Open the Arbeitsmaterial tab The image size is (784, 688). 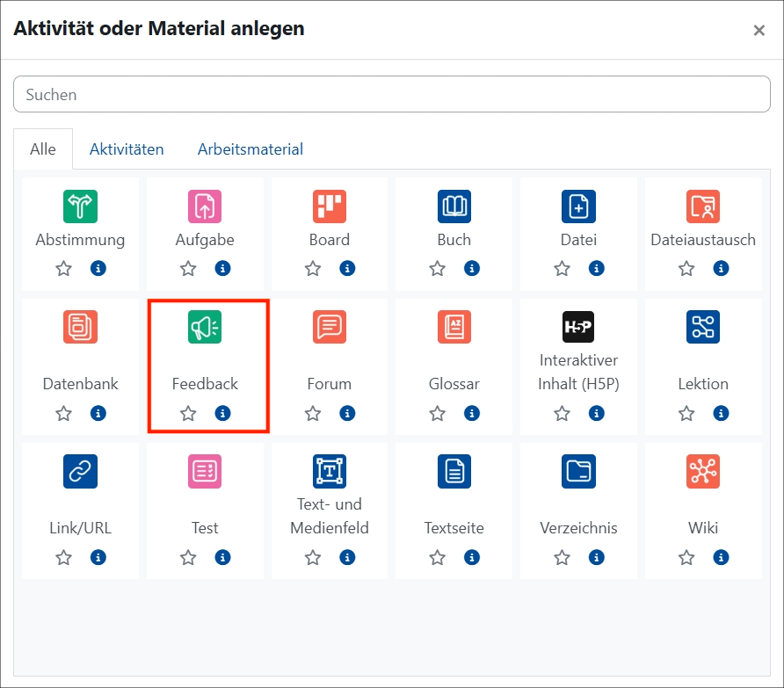(250, 148)
